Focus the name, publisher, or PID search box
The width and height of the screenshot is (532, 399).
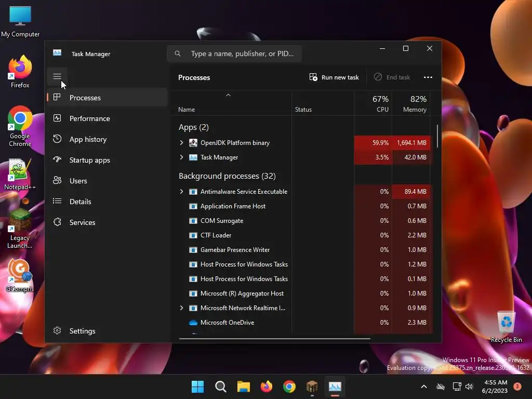pyautogui.click(x=234, y=54)
